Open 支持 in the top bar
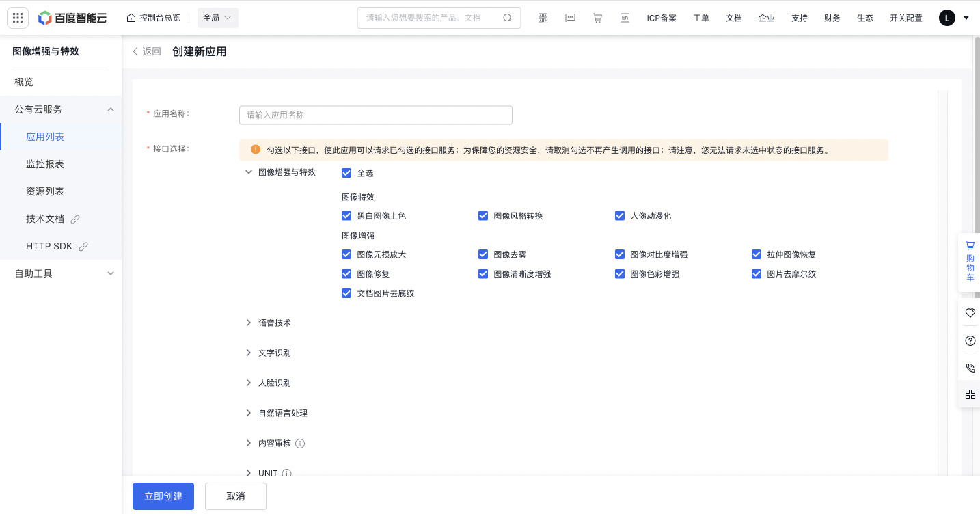 coord(800,18)
